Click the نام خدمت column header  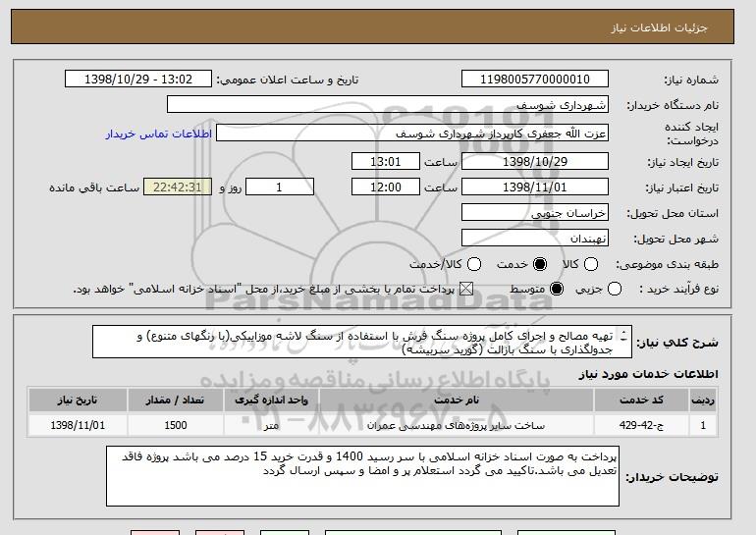point(457,401)
